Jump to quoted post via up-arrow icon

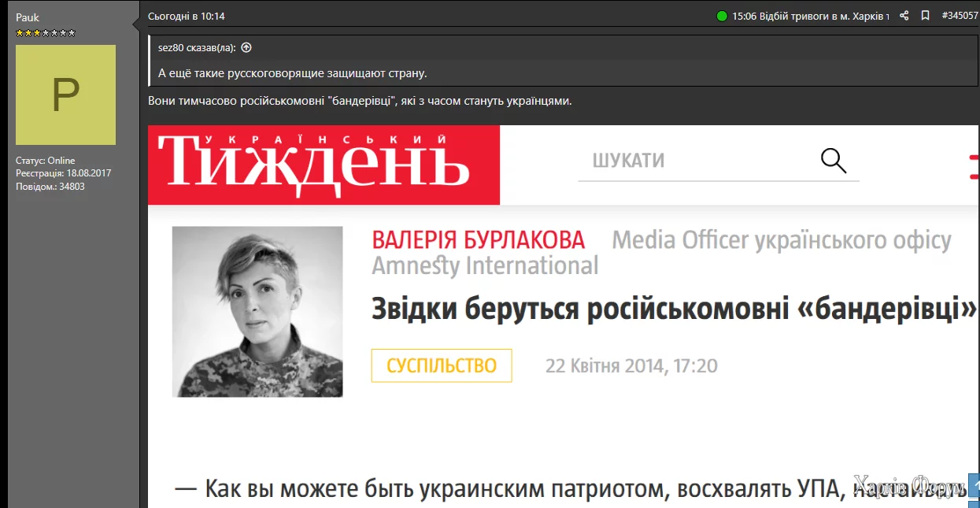point(246,47)
